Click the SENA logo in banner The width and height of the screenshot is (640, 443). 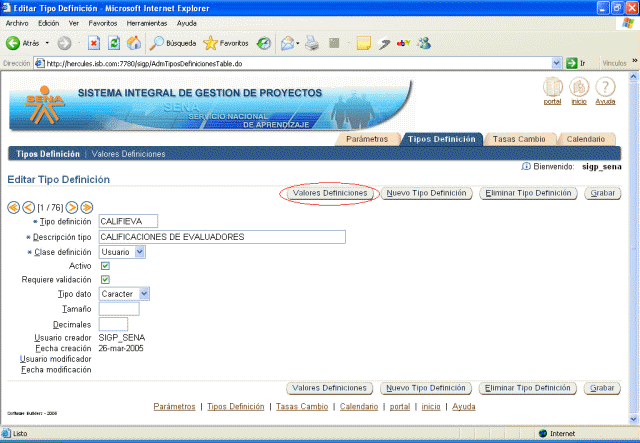[x=44, y=105]
